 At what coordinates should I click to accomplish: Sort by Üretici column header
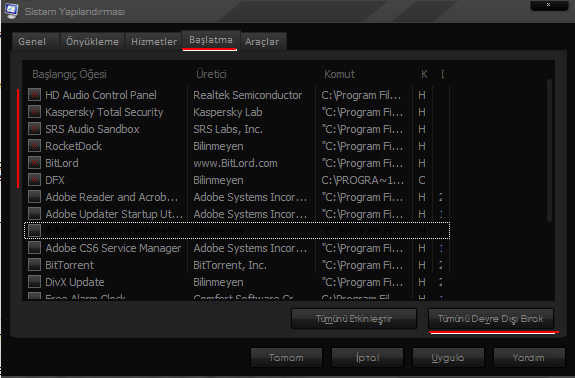211,74
